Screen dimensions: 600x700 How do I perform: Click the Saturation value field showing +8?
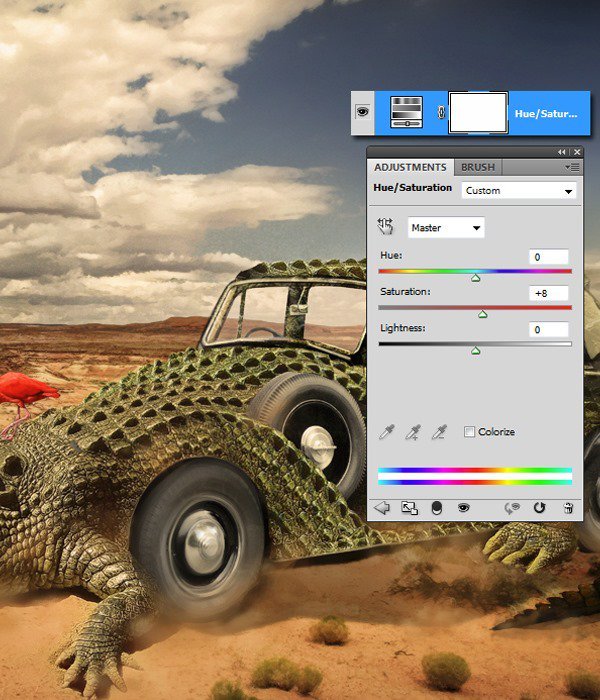pos(549,293)
